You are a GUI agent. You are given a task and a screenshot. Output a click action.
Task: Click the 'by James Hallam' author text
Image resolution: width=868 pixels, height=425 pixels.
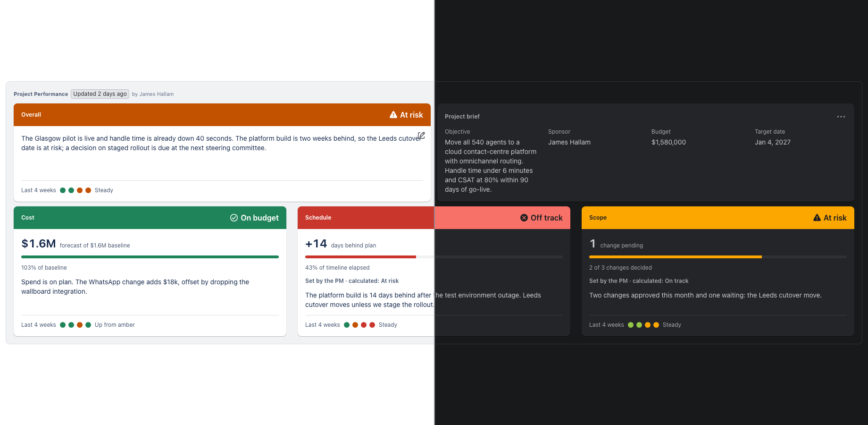point(153,94)
